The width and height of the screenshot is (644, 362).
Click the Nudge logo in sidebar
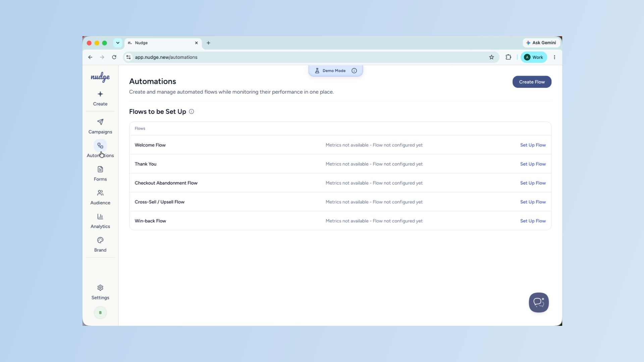100,77
